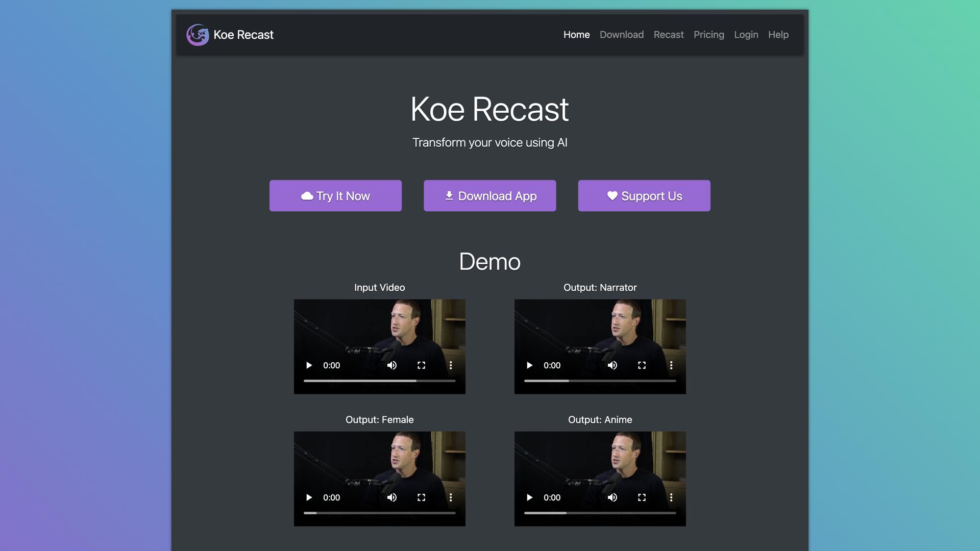
Task: Click the Login link in the navbar
Action: [746, 35]
